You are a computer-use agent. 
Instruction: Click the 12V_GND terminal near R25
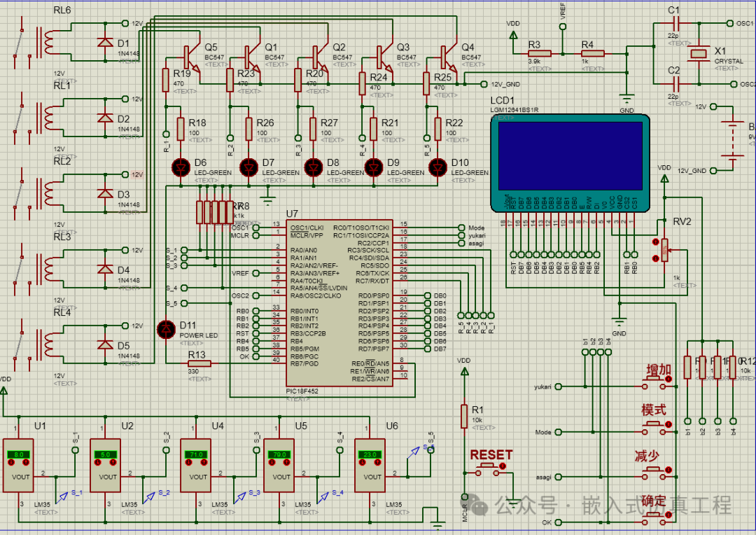[x=484, y=84]
